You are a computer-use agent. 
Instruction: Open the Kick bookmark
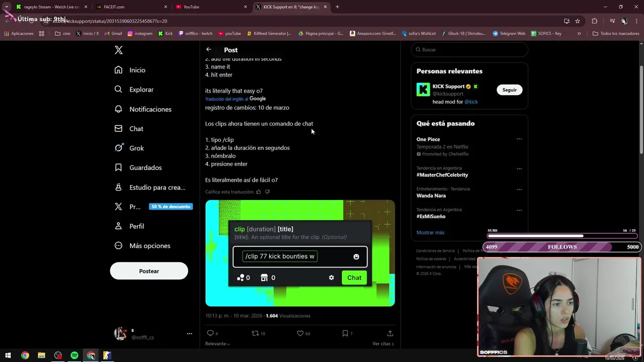click(x=165, y=34)
